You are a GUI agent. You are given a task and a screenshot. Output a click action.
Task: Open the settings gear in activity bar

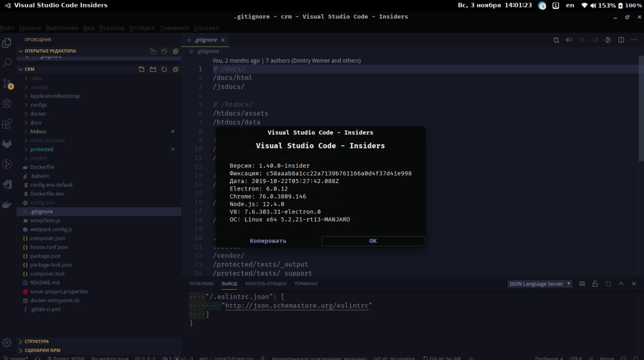coord(7,343)
